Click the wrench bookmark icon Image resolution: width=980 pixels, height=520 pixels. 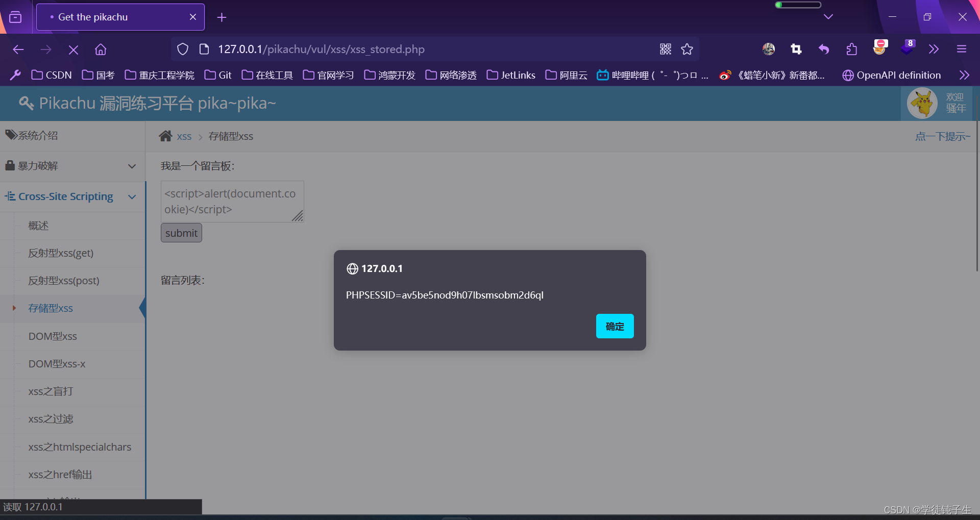coord(15,75)
